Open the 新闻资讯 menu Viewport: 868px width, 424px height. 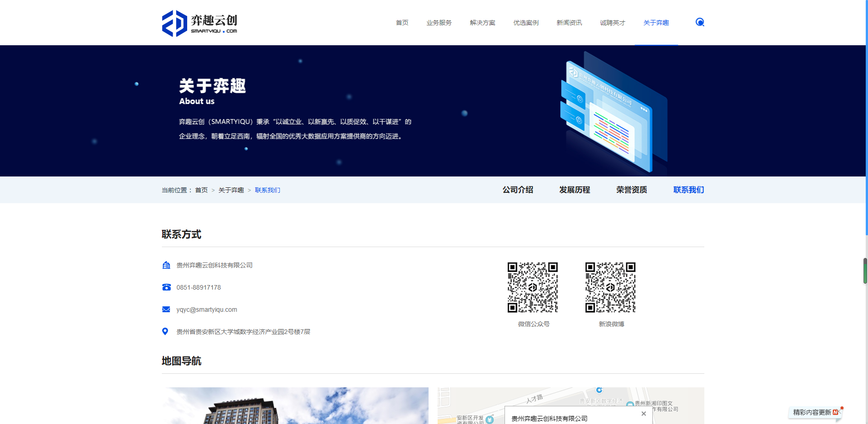(569, 22)
